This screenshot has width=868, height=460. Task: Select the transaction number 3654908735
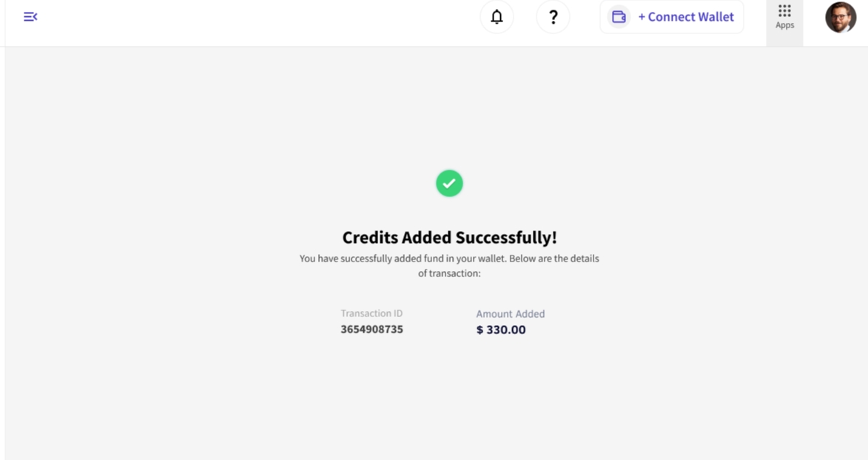[371, 330]
